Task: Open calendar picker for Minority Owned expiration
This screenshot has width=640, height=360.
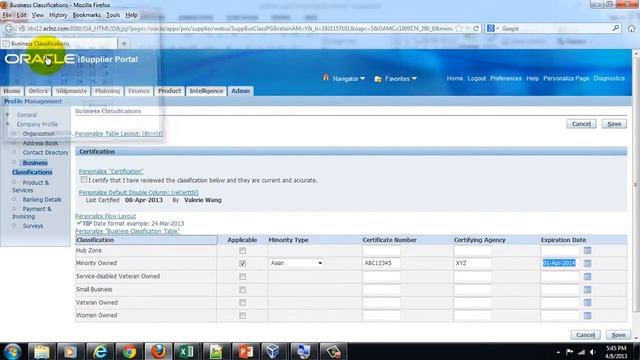Action: pyautogui.click(x=587, y=263)
